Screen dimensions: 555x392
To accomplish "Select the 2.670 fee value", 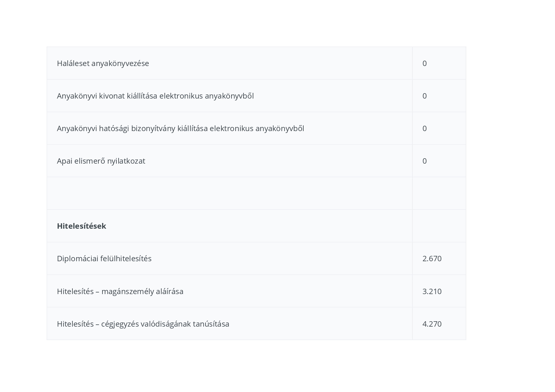I will [x=432, y=259].
